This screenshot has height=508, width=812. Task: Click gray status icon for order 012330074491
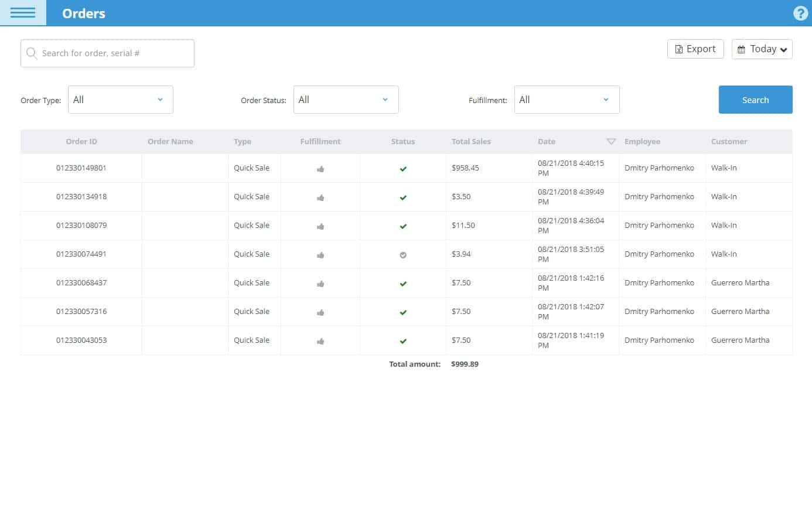tap(403, 255)
